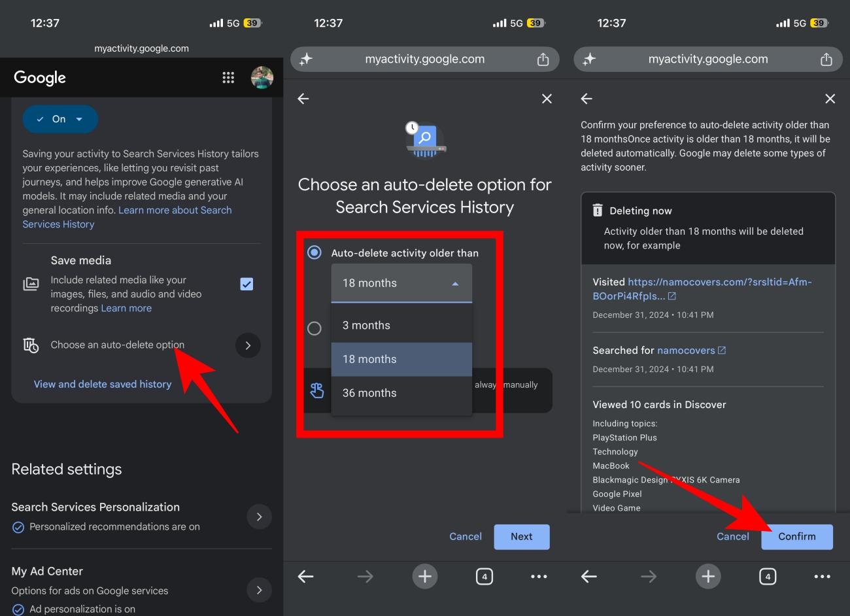The width and height of the screenshot is (850, 616).
Task: Tap the browser back arrow in the right screen
Action: (x=589, y=576)
